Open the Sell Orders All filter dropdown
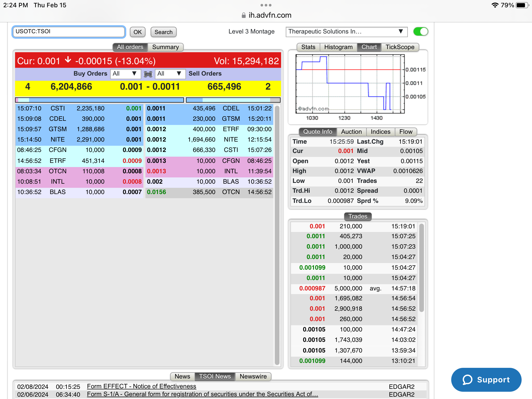532x399 pixels. pyautogui.click(x=170, y=74)
